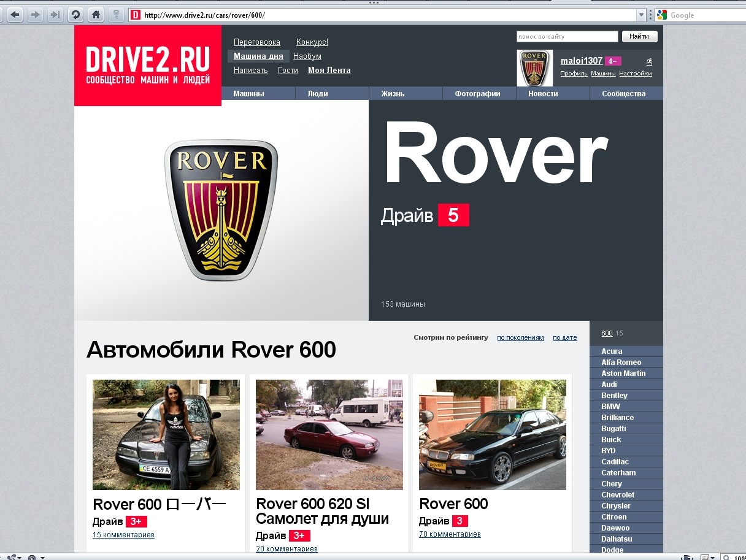Open the '20 комментариев' link
Image resolution: width=746 pixels, height=560 pixels.
coord(286,549)
